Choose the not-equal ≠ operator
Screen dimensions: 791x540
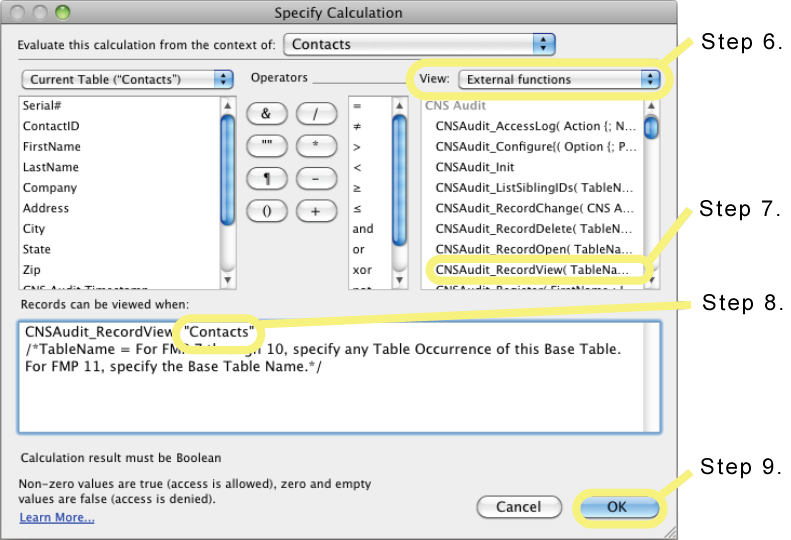[357, 127]
